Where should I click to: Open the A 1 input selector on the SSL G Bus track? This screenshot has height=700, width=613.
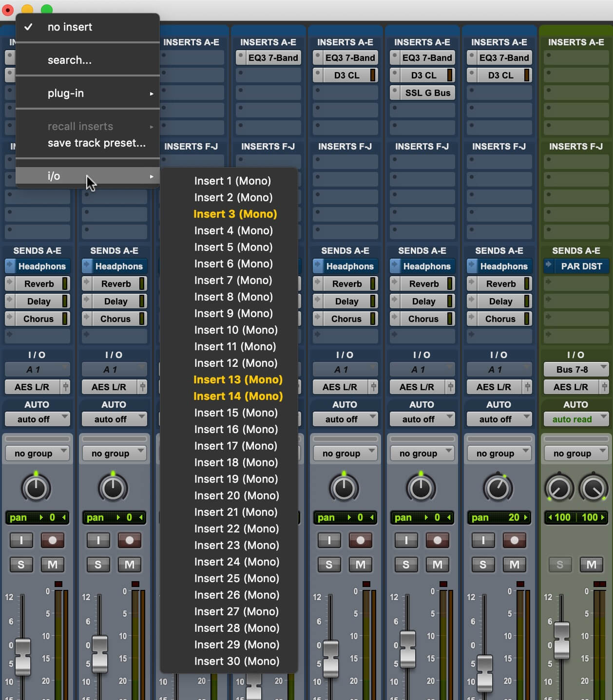click(x=422, y=369)
